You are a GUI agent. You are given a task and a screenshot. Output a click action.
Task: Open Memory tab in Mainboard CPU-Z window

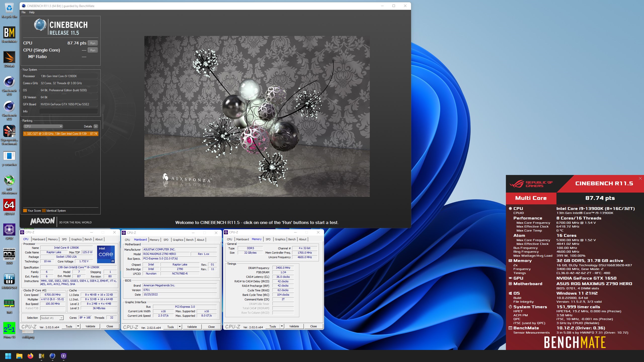pyautogui.click(x=154, y=240)
